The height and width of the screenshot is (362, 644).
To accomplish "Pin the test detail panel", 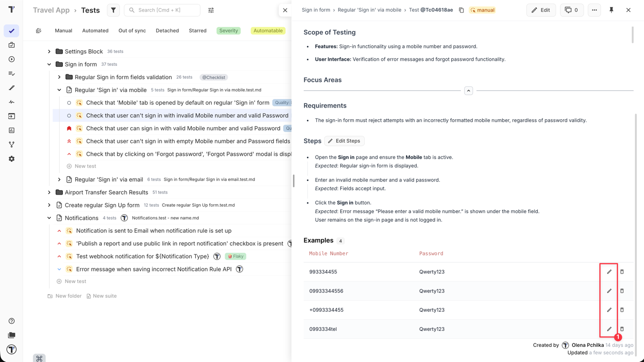I will pos(611,10).
